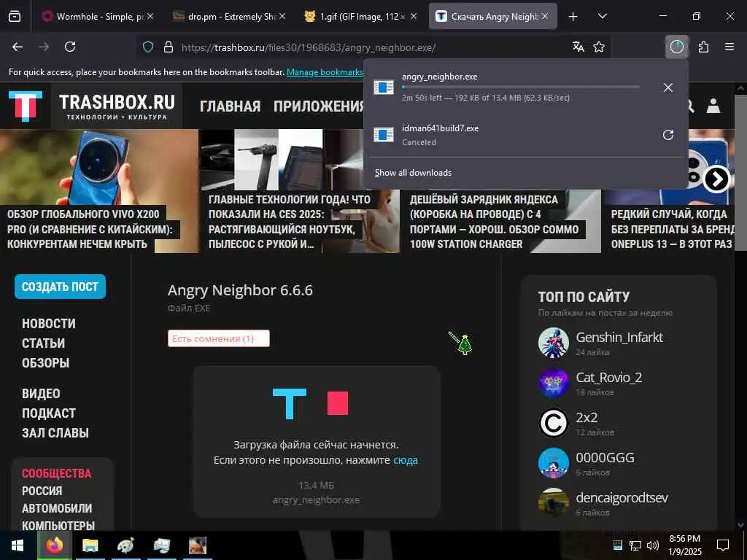This screenshot has height=560, width=747.
Task: Close the Angry Neighbor download tab
Action: click(545, 16)
